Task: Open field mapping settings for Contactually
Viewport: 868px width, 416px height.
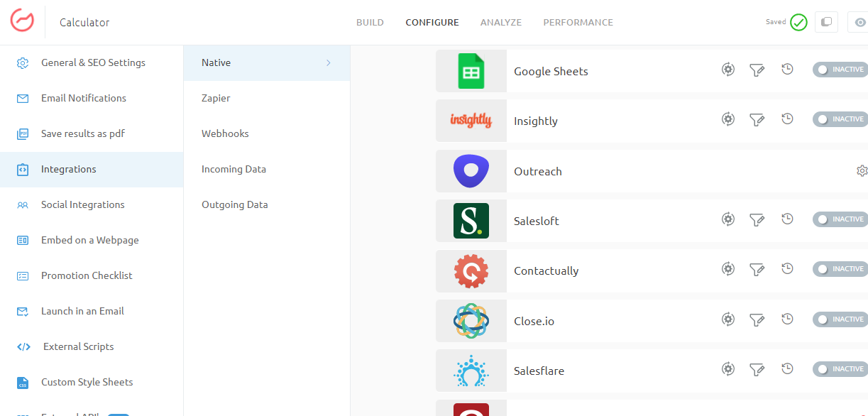Action: click(727, 269)
